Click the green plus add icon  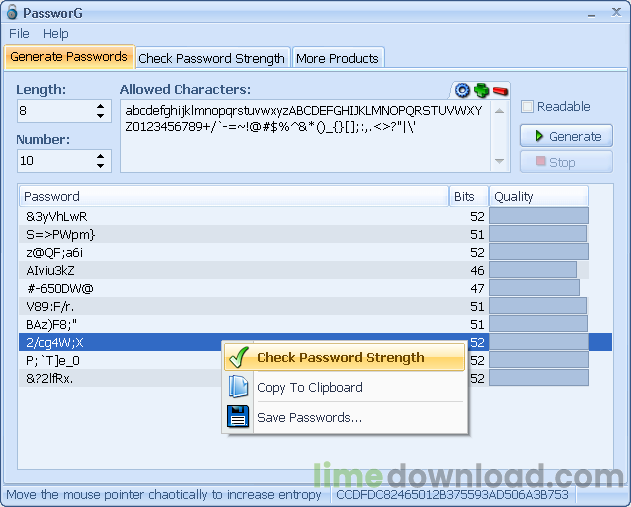(481, 90)
